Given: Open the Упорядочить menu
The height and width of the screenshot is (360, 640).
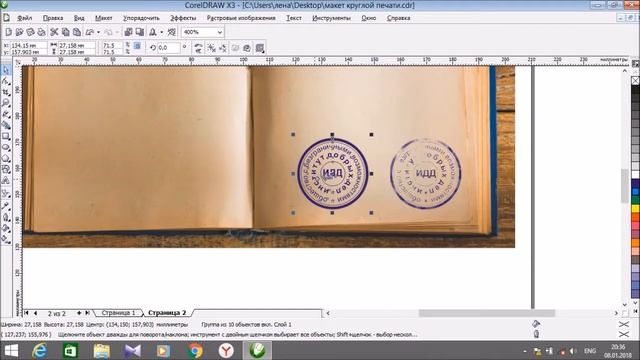Looking at the screenshot, I should pyautogui.click(x=141, y=18).
